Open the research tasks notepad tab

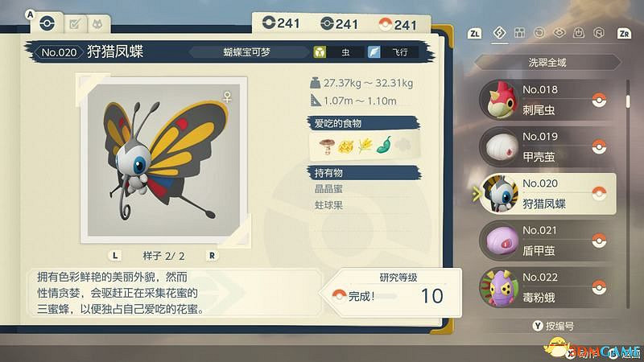pos(75,24)
